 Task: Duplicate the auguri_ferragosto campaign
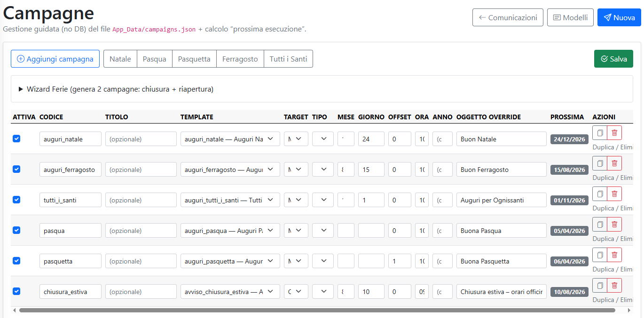tap(600, 163)
